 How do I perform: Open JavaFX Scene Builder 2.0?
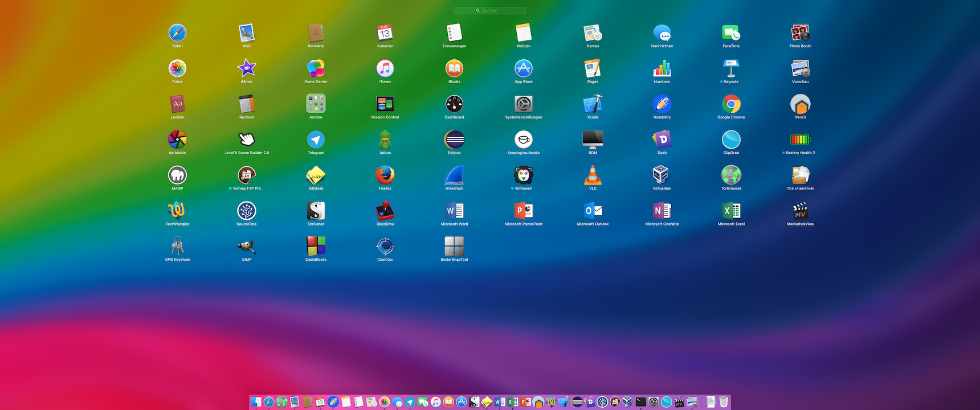[247, 140]
